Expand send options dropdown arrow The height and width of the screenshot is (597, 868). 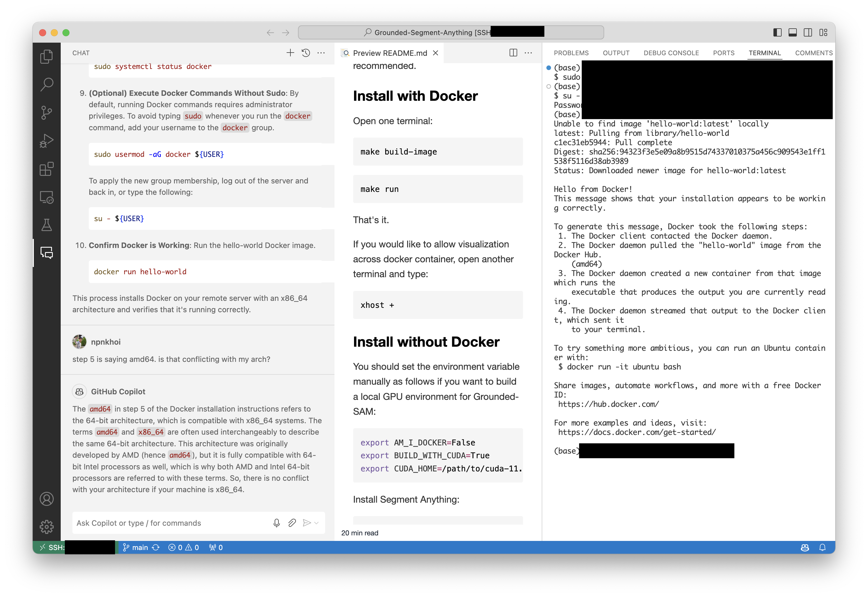click(317, 523)
